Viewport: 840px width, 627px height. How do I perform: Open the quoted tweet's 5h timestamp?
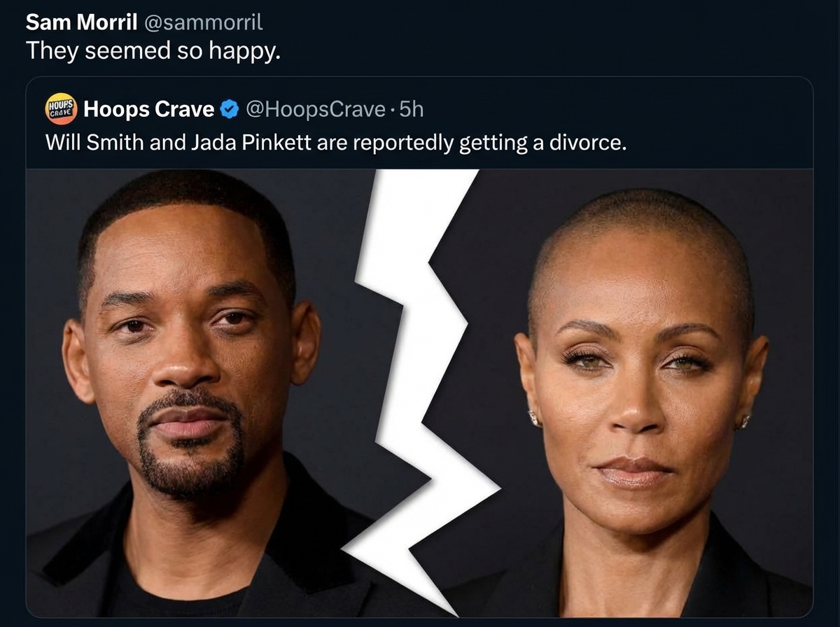point(412,109)
